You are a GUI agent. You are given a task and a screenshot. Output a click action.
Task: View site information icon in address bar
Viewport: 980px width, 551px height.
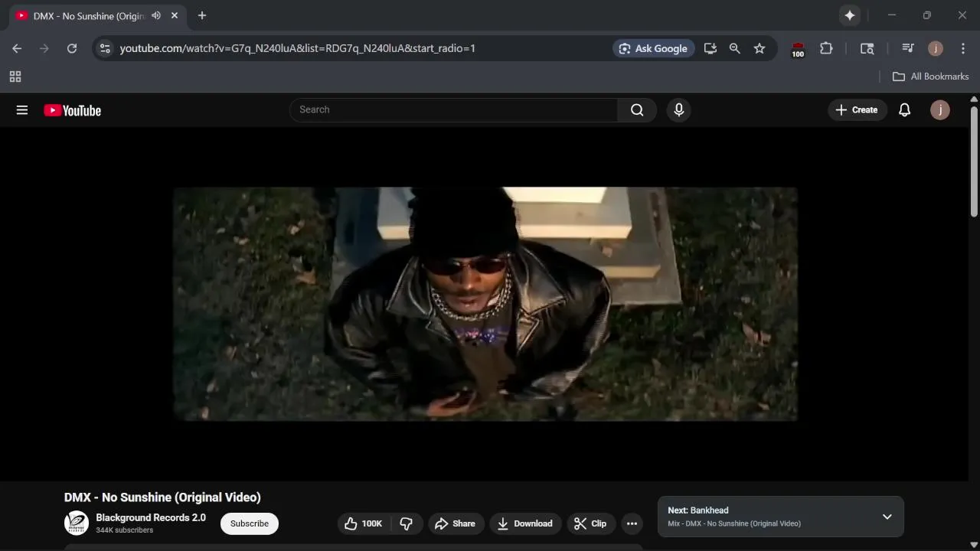[106, 48]
